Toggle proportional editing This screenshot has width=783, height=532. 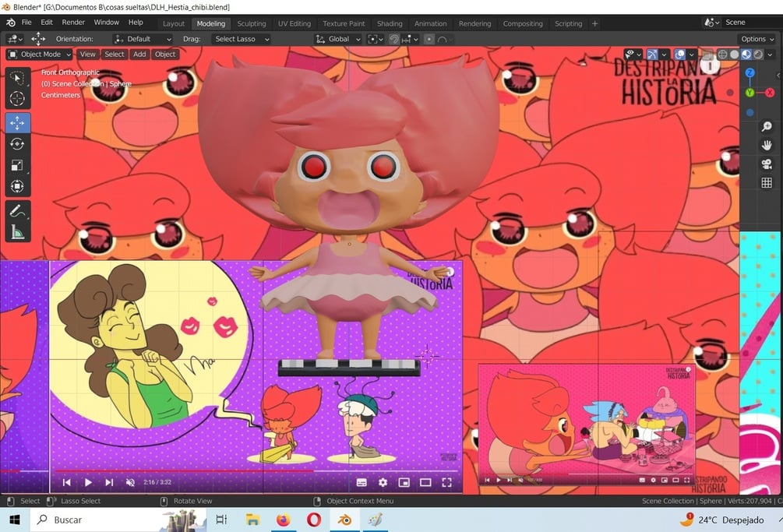point(429,39)
